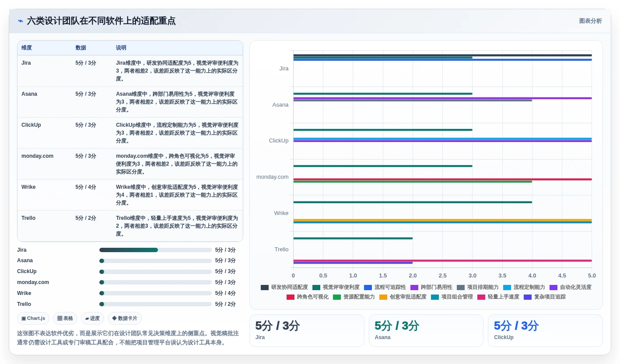Toggle 项目排期能力 legend entry
Screen dimensions: 620x364
pyautogui.click(x=478, y=287)
